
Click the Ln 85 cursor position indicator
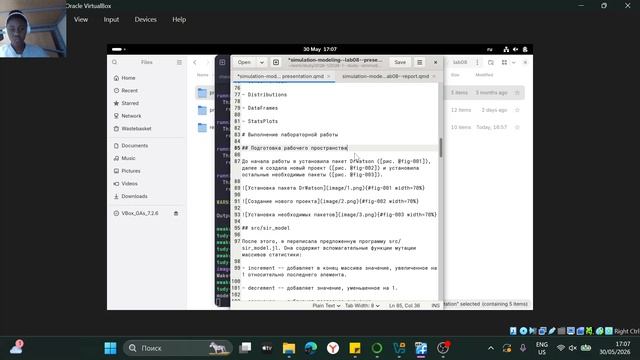tap(404, 306)
